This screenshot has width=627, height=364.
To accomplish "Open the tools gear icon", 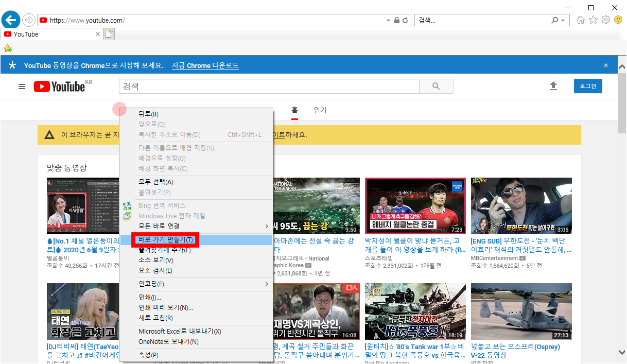I will pyautogui.click(x=606, y=20).
